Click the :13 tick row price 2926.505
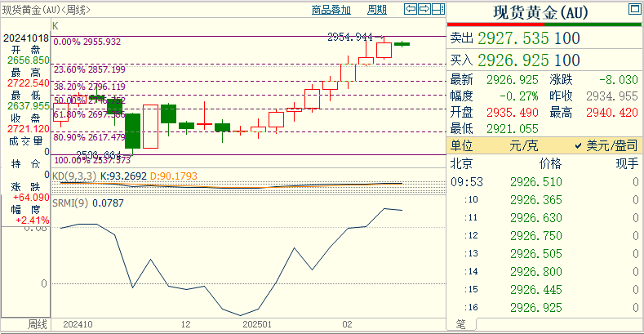The height and width of the screenshot is (334, 644). pos(536,254)
